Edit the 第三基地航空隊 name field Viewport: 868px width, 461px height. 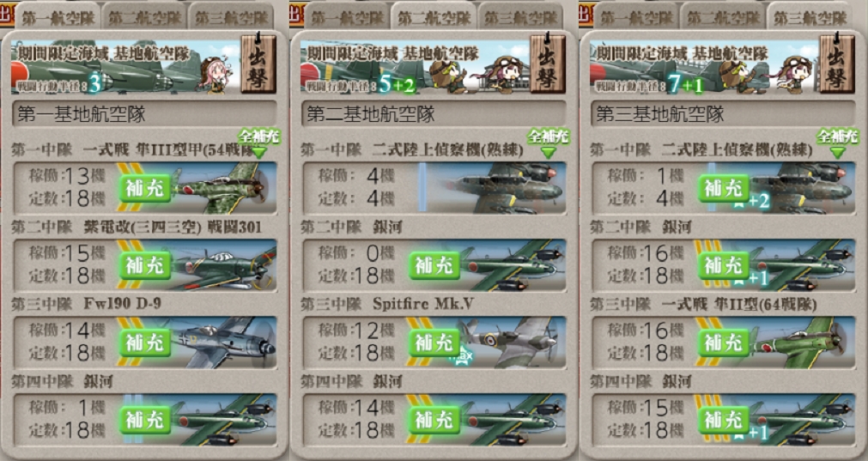pyautogui.click(x=723, y=114)
